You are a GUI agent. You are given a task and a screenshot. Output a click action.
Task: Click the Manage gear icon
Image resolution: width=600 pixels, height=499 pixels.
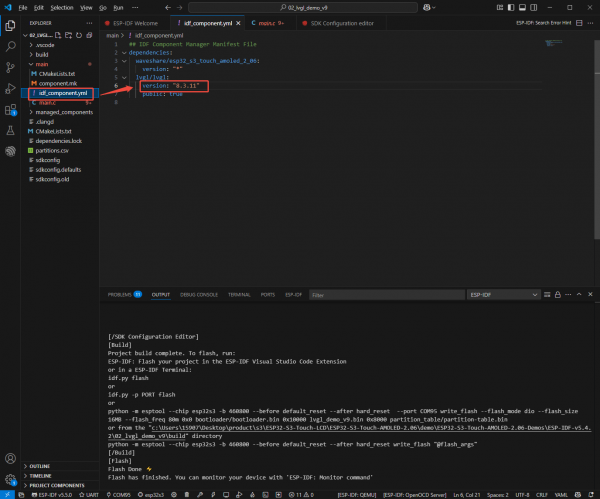tap(10, 480)
